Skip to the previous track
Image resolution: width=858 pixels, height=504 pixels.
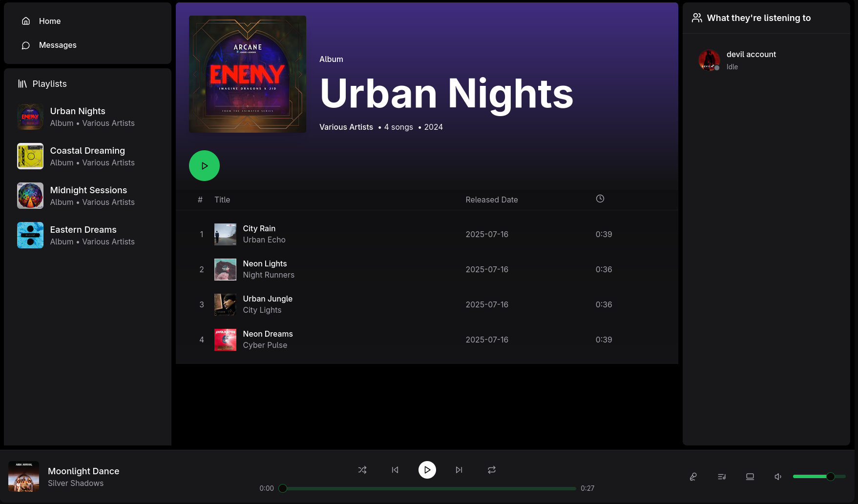pos(395,470)
